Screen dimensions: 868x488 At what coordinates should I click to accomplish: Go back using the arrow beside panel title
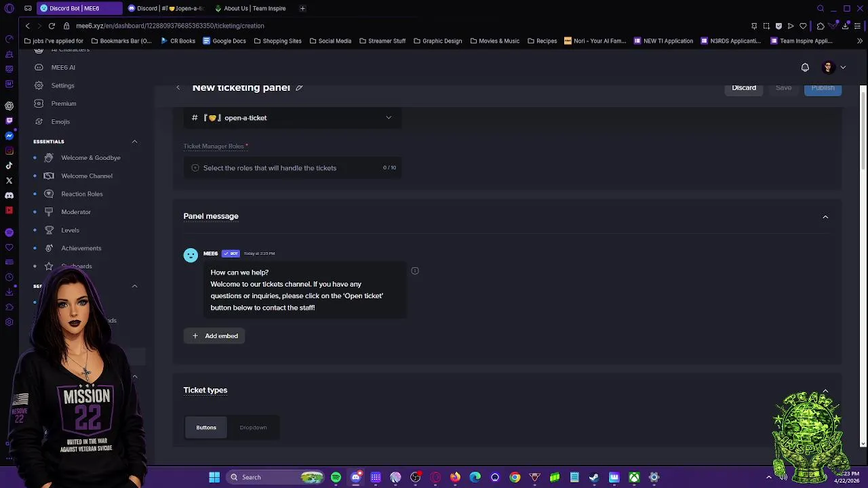pos(178,87)
